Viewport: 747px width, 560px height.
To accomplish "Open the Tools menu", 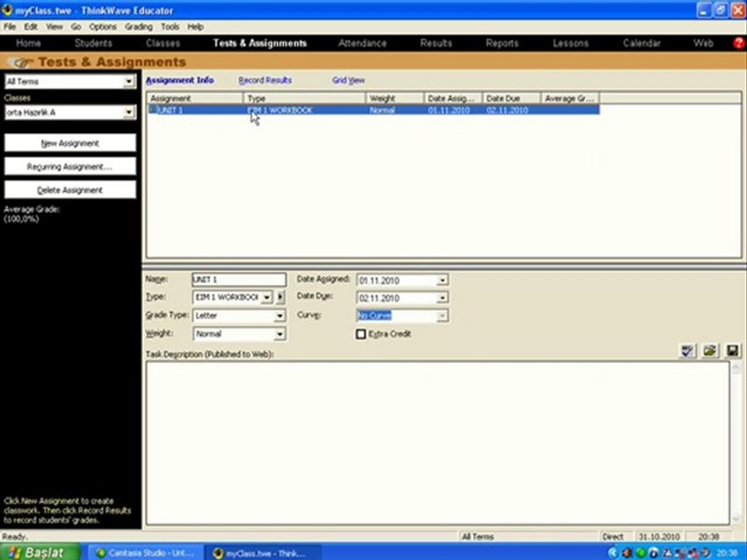I will coord(170,26).
